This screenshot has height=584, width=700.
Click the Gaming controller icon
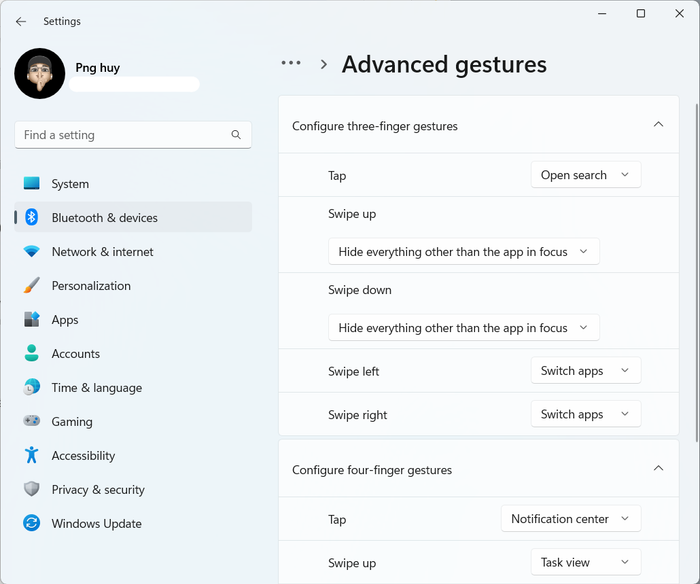pos(31,421)
